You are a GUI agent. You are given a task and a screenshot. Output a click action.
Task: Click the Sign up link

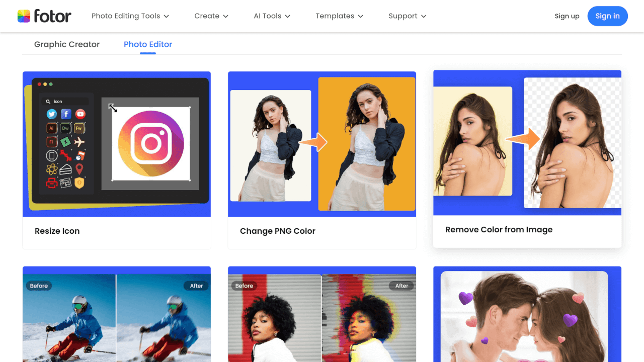coord(567,16)
